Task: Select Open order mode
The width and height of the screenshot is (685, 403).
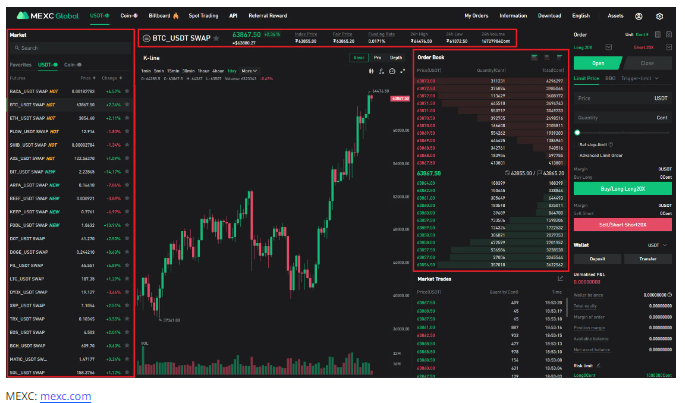Action: pos(597,63)
